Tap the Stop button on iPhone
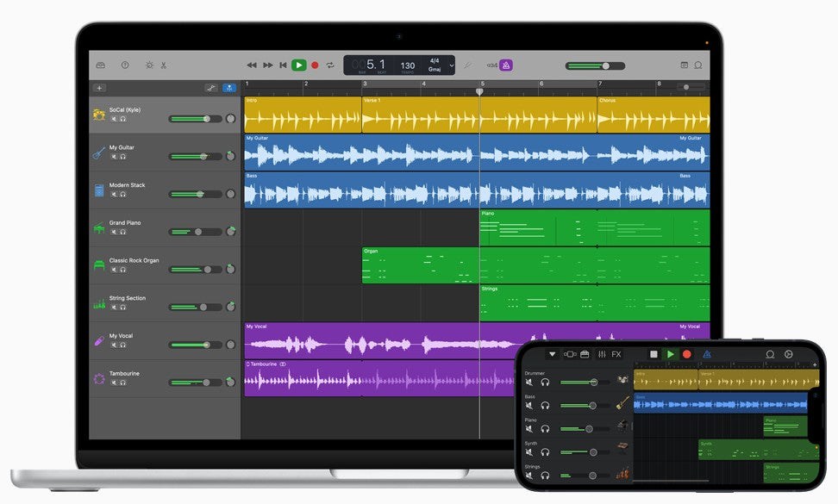 tap(654, 354)
